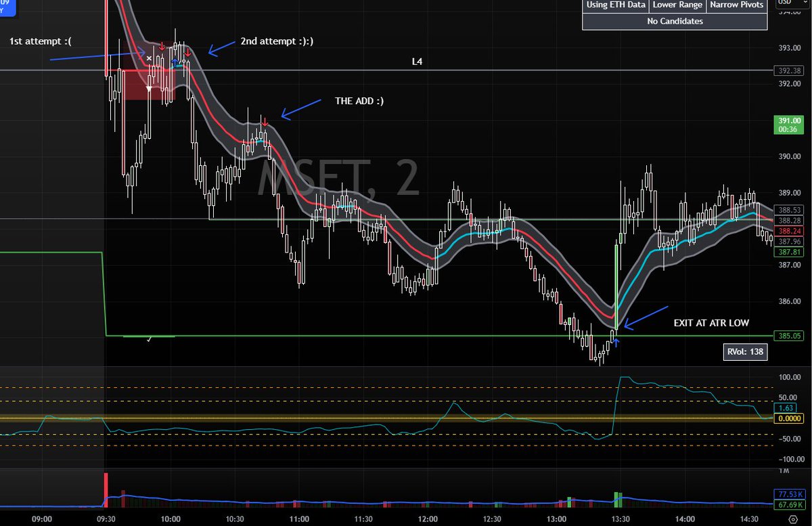Select the 'EXIT AT ATR LOW' annotation
This screenshot has height=526, width=812.
coord(711,324)
